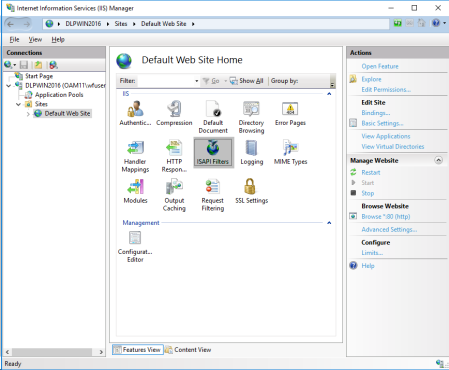Open the Filter dropdown arrow
The width and height of the screenshot is (449, 370).
click(x=196, y=81)
